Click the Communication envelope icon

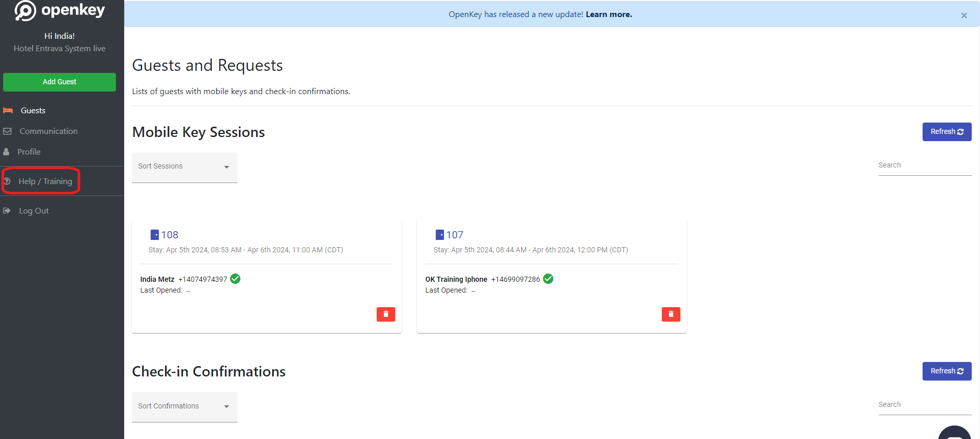click(x=7, y=131)
